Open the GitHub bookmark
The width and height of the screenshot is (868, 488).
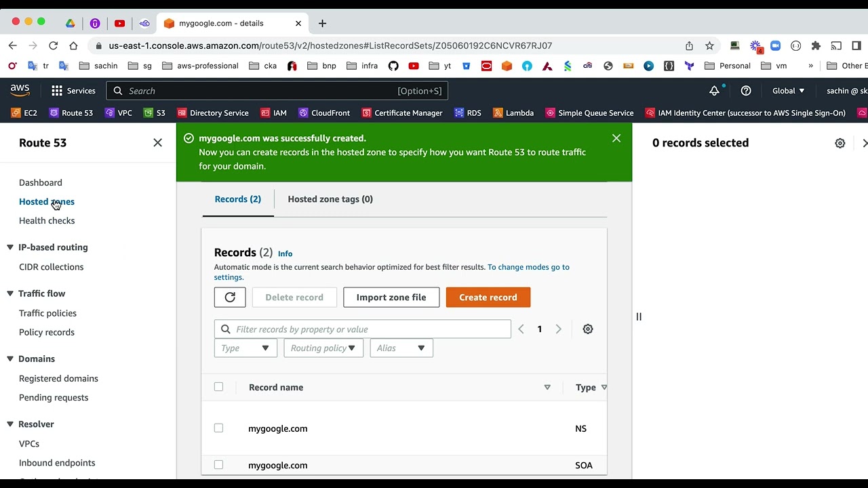tap(393, 66)
